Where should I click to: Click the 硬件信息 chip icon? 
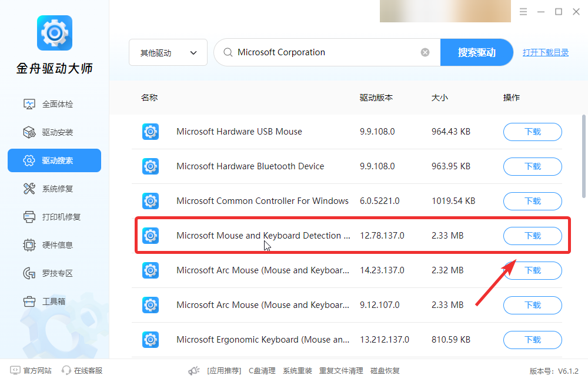(29, 245)
